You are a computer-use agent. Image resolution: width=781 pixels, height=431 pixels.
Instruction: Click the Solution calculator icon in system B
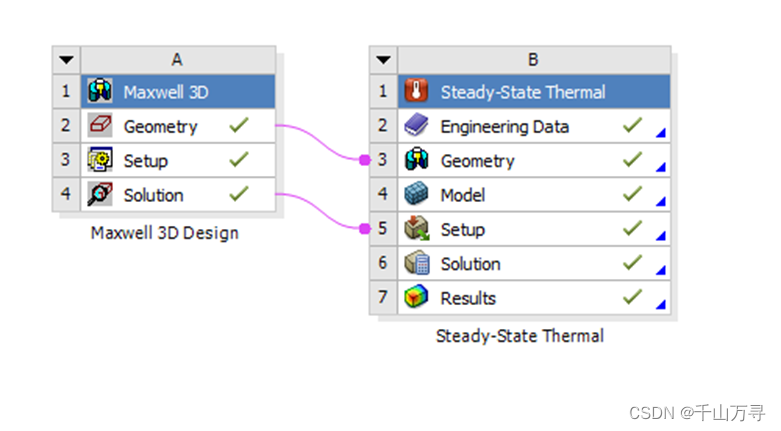pyautogui.click(x=416, y=263)
